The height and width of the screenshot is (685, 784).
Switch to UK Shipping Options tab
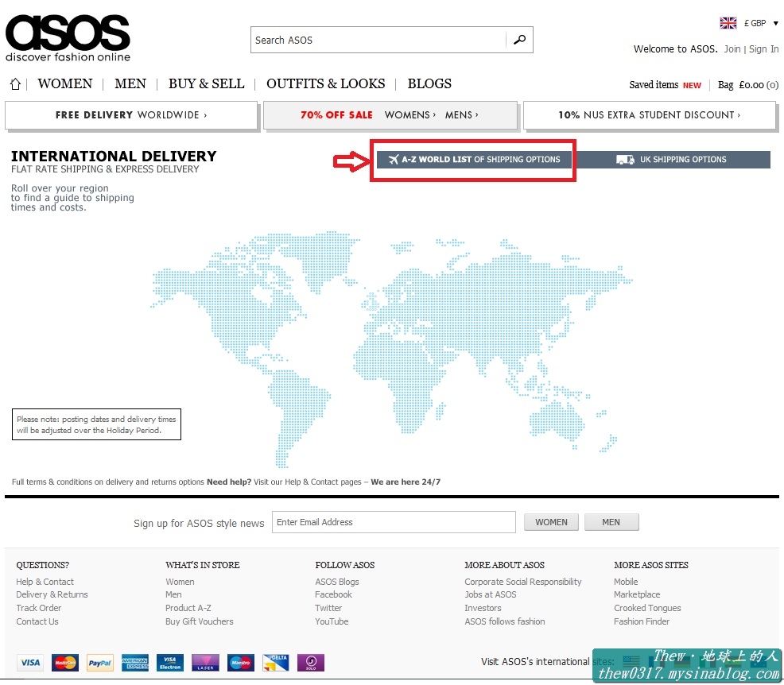[671, 160]
